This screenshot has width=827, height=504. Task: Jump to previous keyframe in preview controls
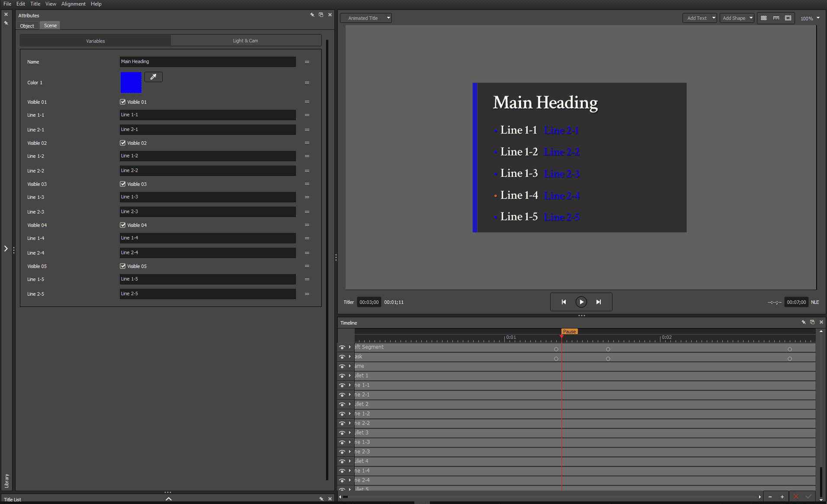[x=564, y=302]
